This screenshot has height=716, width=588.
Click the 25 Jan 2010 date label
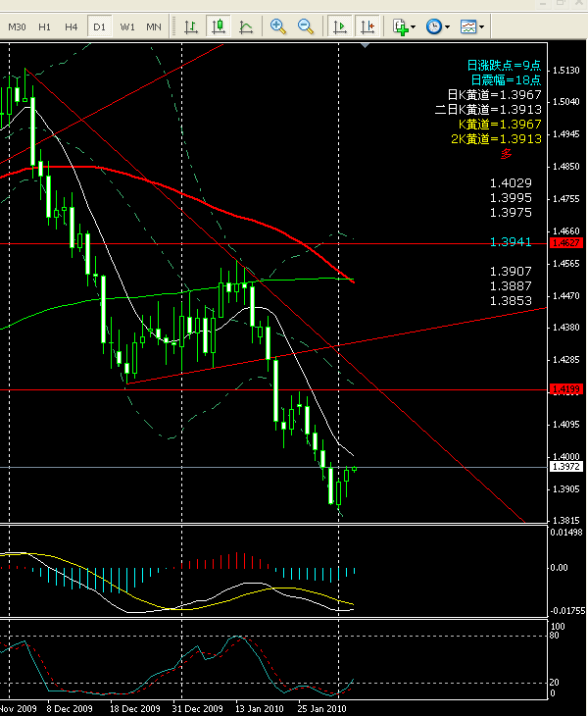pyautogui.click(x=321, y=709)
